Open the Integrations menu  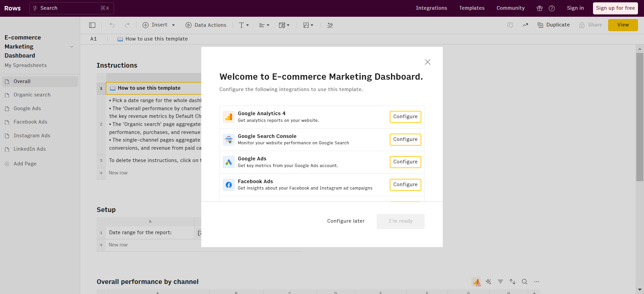tap(431, 8)
